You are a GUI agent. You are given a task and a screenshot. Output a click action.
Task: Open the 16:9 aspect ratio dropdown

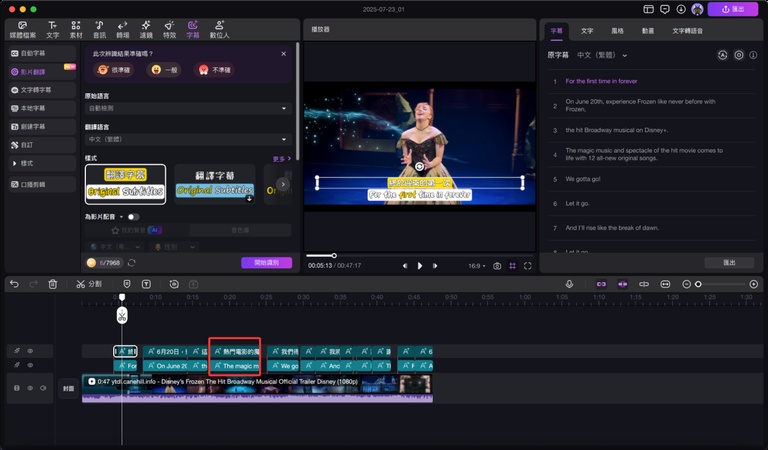[x=477, y=266]
